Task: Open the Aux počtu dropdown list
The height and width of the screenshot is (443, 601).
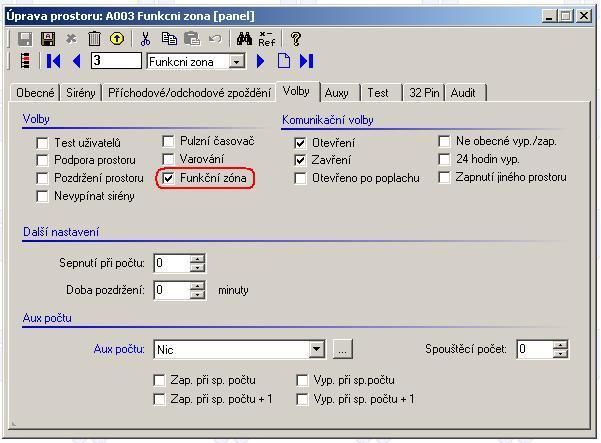Action: point(317,350)
